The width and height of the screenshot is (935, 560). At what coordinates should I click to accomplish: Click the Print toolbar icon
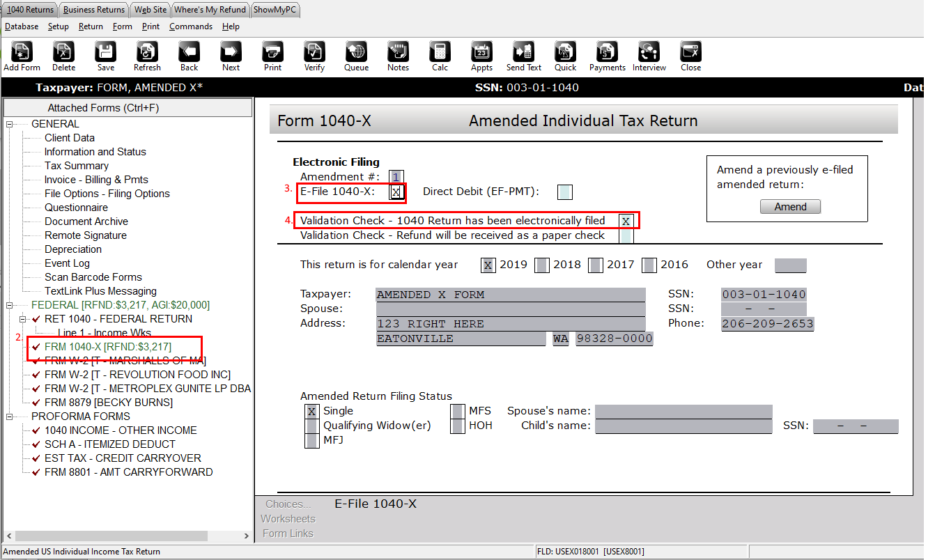[x=272, y=52]
